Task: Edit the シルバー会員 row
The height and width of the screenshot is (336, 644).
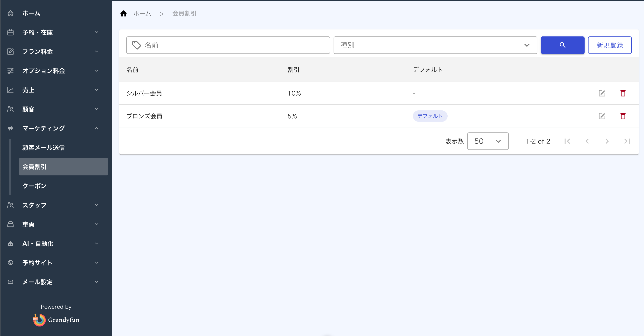Action: coord(602,93)
